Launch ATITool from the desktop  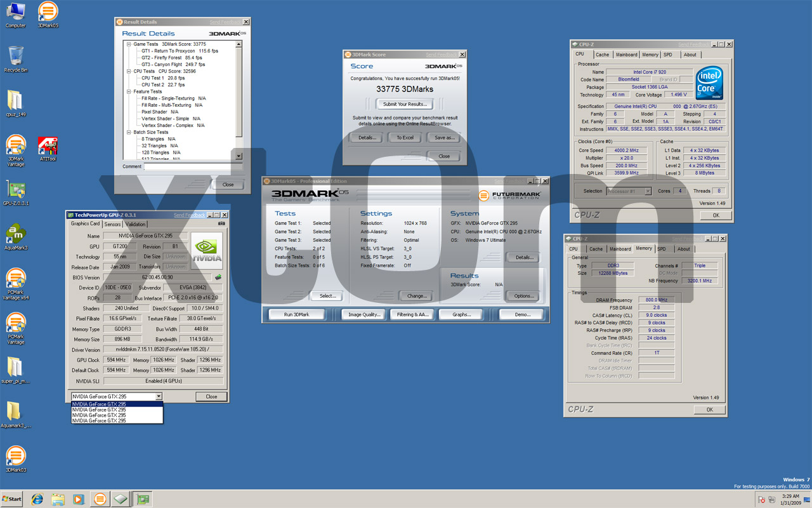(x=48, y=149)
